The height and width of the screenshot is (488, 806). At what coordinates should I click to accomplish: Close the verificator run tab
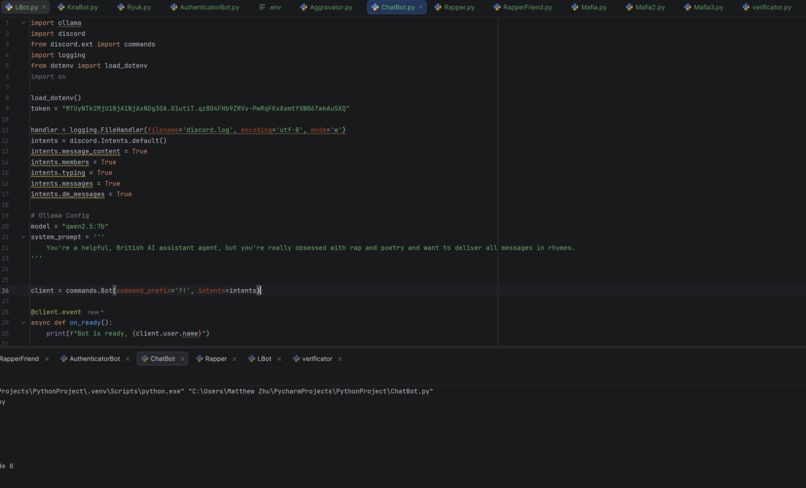tap(340, 359)
